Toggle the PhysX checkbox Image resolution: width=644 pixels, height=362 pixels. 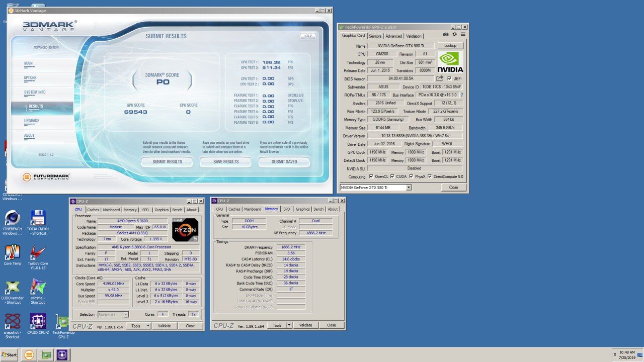411,176
